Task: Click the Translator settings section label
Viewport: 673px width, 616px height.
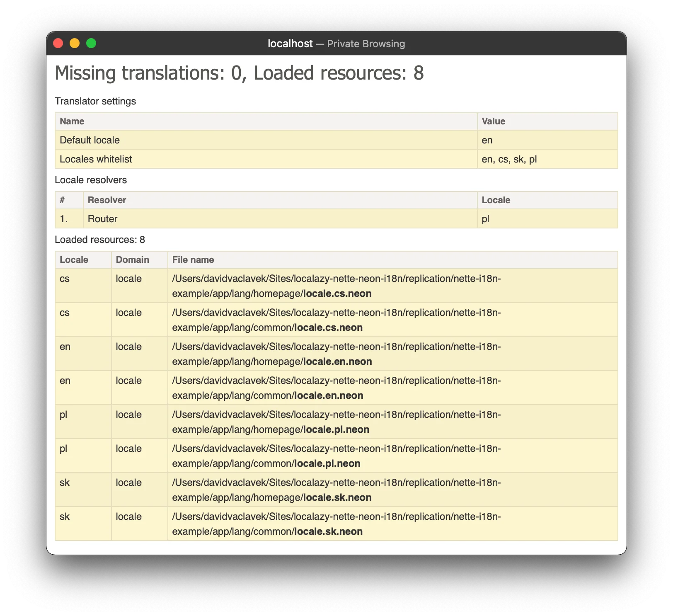Action: point(95,102)
